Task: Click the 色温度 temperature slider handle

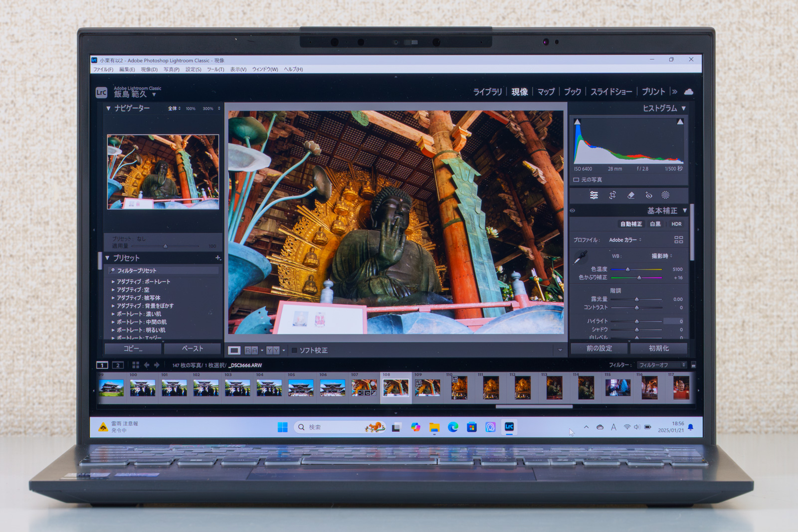Action: coord(627,269)
